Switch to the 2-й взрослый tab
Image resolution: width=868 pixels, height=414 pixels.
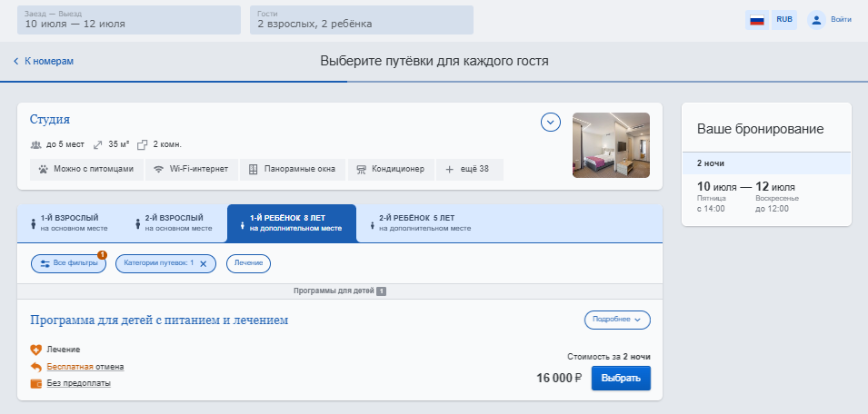click(x=175, y=223)
